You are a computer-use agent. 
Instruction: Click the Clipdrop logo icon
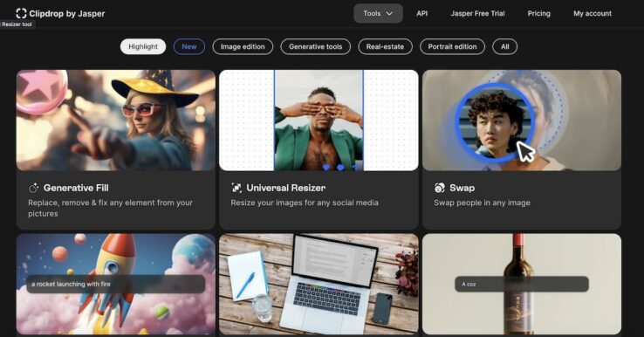click(21, 14)
